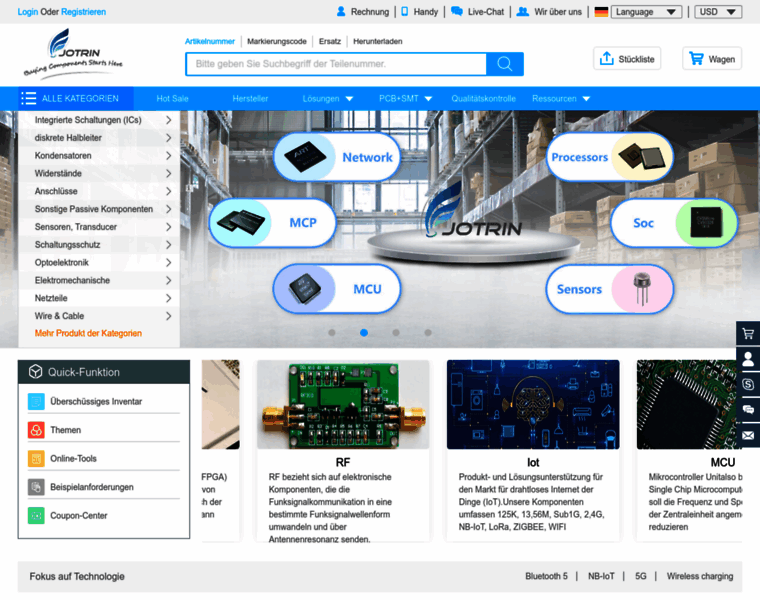Select the Artikelnummer search tab
The width and height of the screenshot is (760, 600).
(210, 41)
